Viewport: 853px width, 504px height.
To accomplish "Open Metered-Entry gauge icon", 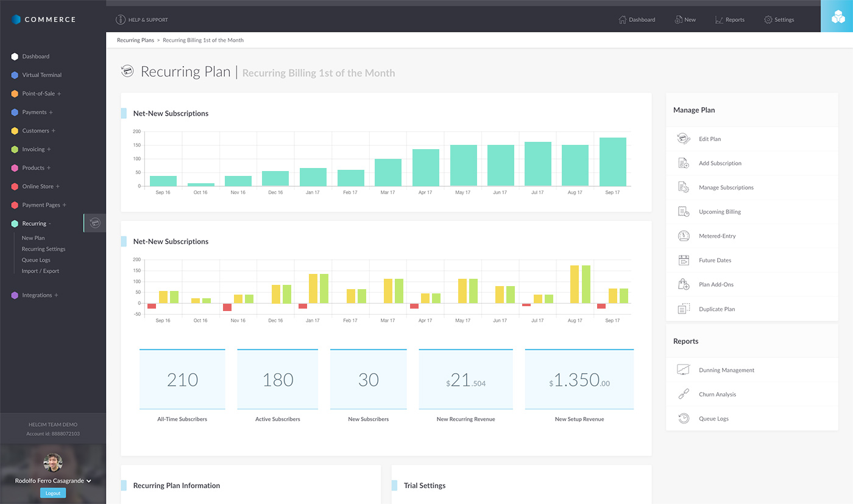I will click(683, 236).
